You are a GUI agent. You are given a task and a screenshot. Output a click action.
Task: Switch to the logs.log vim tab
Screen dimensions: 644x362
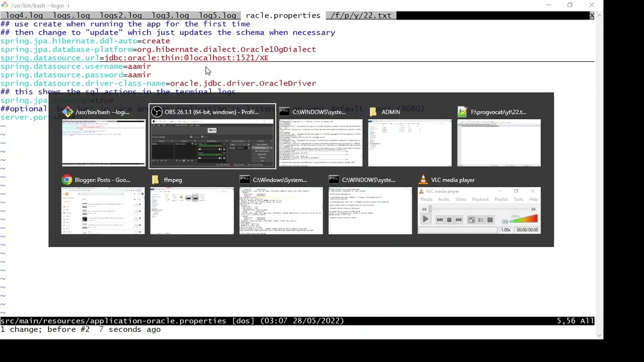pyautogui.click(x=71, y=16)
